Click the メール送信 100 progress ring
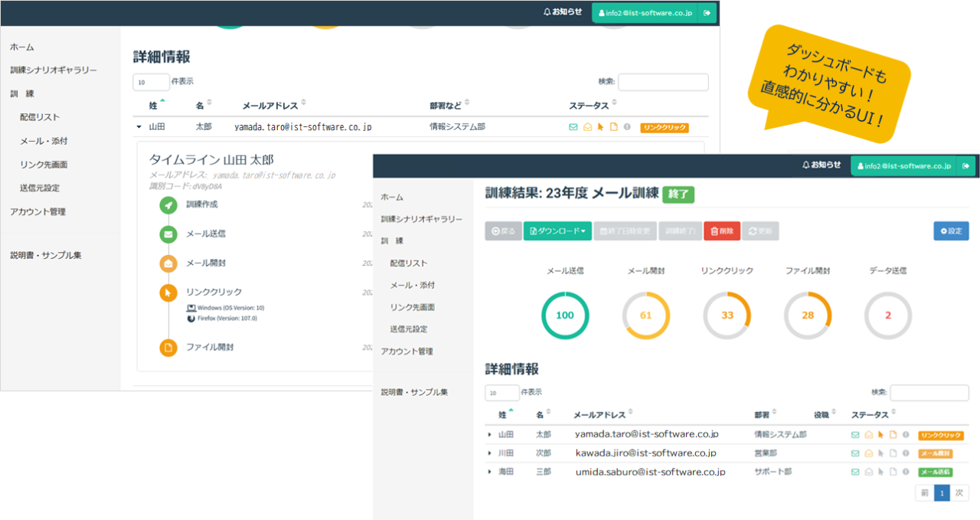This screenshot has width=980, height=520. [x=565, y=316]
